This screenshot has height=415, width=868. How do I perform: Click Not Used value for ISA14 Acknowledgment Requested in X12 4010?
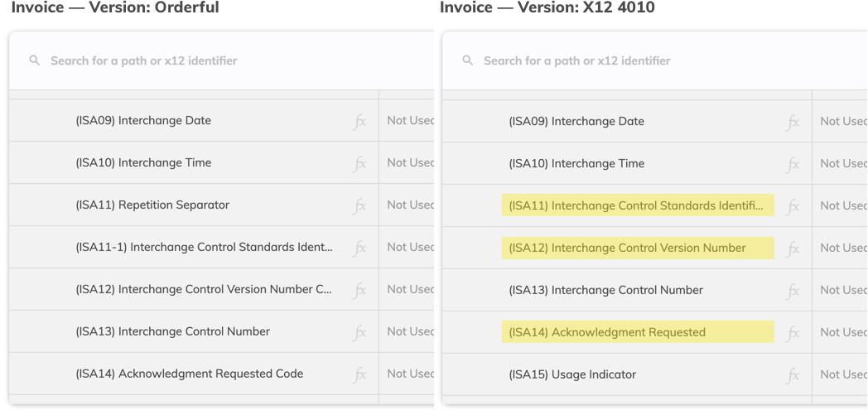(844, 332)
